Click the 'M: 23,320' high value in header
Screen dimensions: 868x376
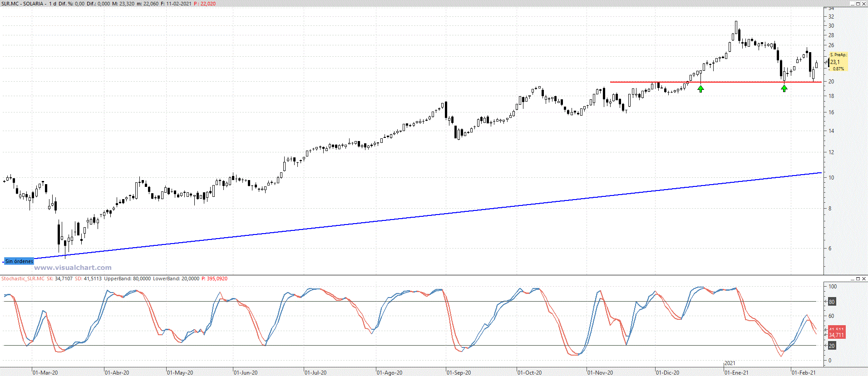(123, 4)
